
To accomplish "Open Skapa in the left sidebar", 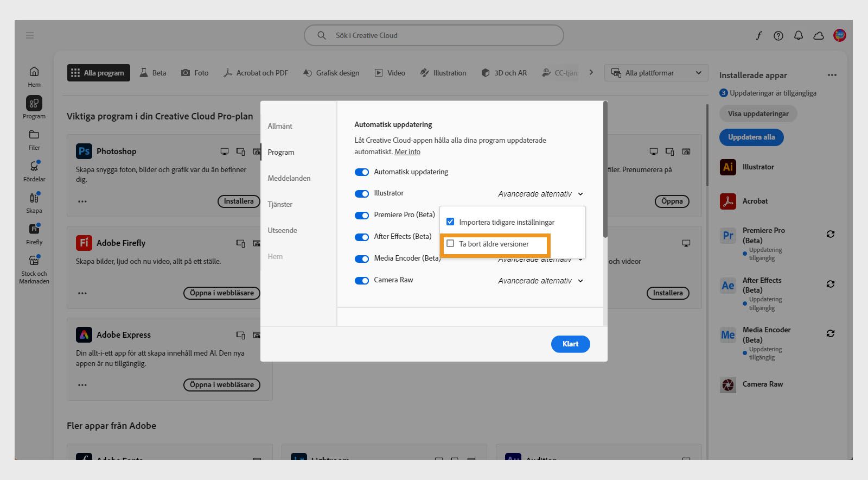I will 34,203.
